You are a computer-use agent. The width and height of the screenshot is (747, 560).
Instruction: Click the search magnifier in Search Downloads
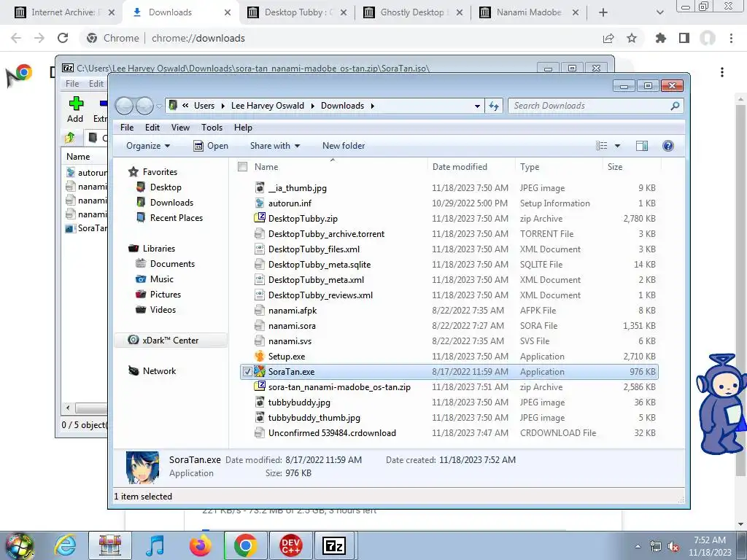pos(675,106)
